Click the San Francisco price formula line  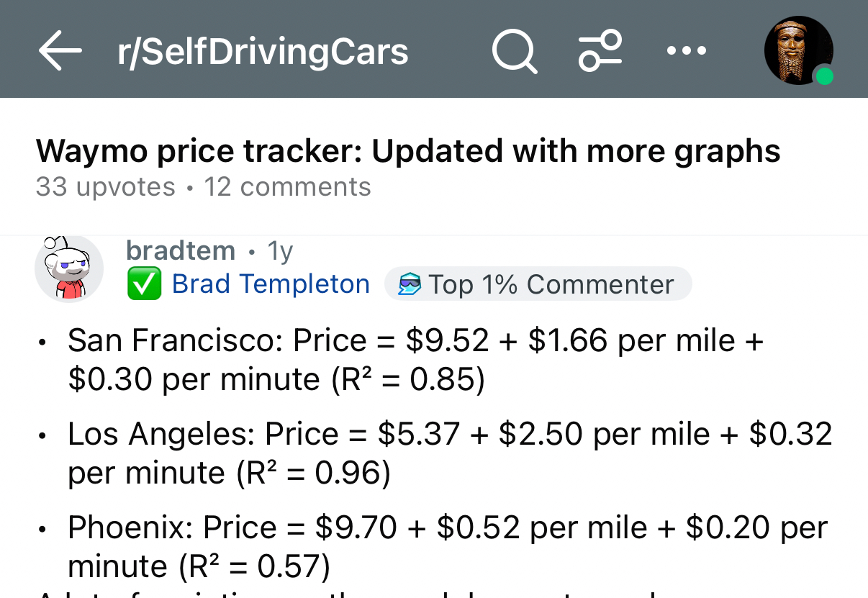415,359
